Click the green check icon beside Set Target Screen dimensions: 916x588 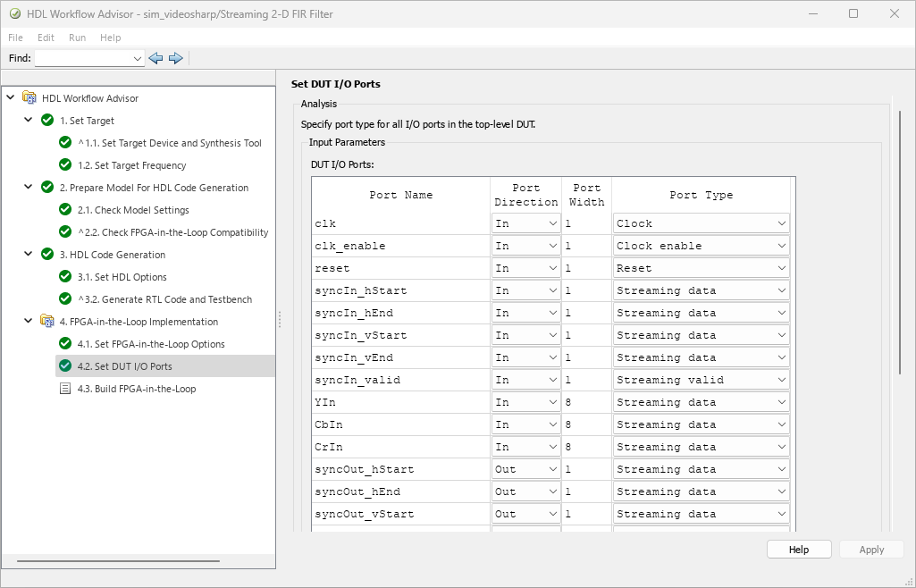(x=47, y=121)
